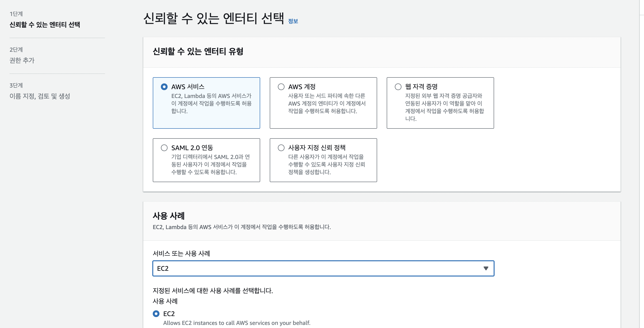The image size is (644, 328).
Task: Click the dropdown arrow in the EC2 selector
Action: (x=486, y=268)
